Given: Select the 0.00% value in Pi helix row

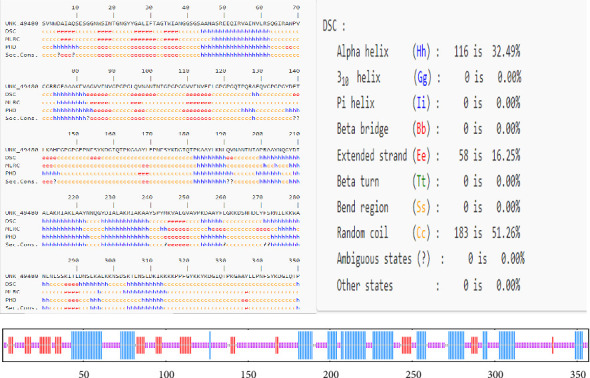Looking at the screenshot, I should (x=508, y=103).
